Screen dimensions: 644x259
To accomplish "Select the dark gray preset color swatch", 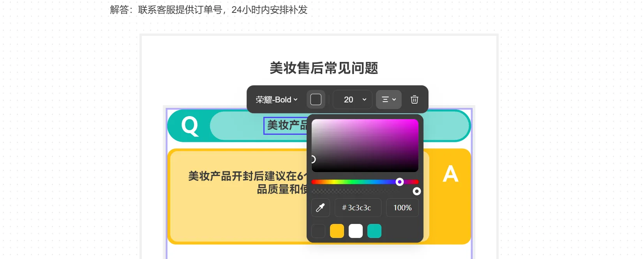I will pos(318,231).
